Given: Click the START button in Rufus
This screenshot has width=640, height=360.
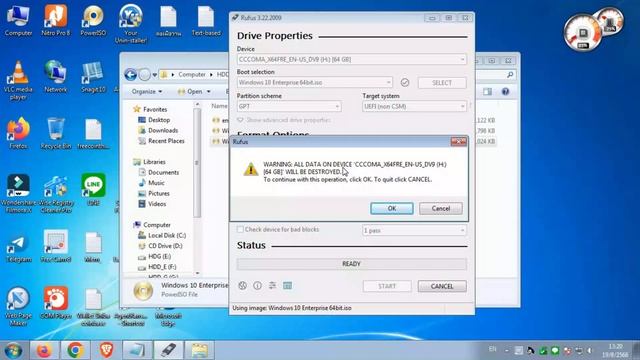Looking at the screenshot, I should coord(387,286).
